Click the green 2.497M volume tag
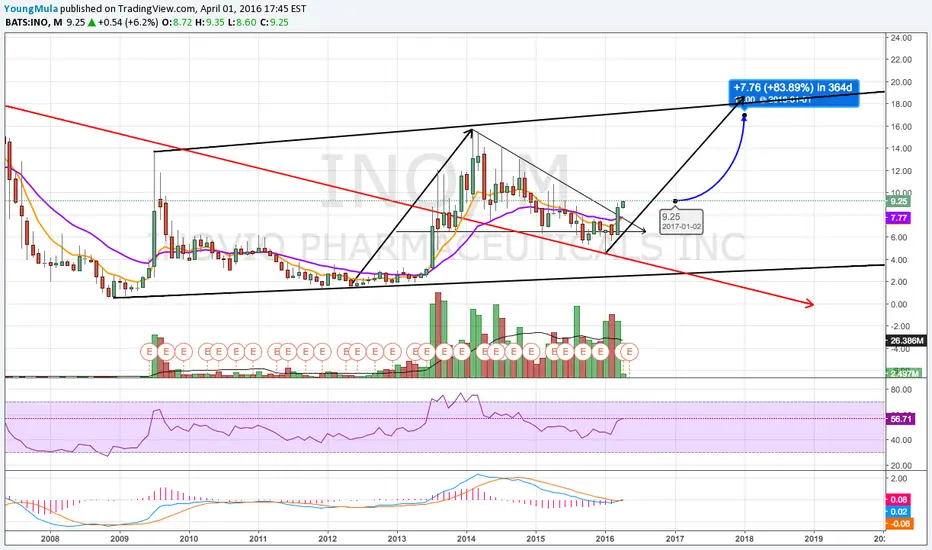 904,373
